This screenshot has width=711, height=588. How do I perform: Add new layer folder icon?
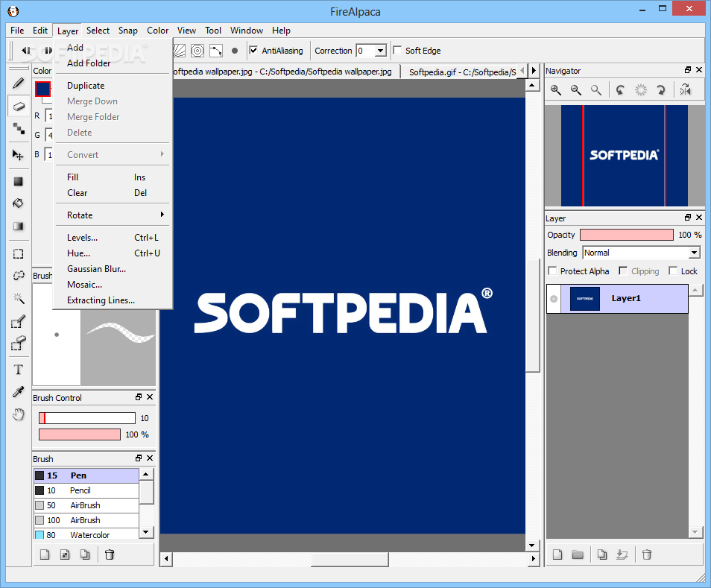point(578,554)
